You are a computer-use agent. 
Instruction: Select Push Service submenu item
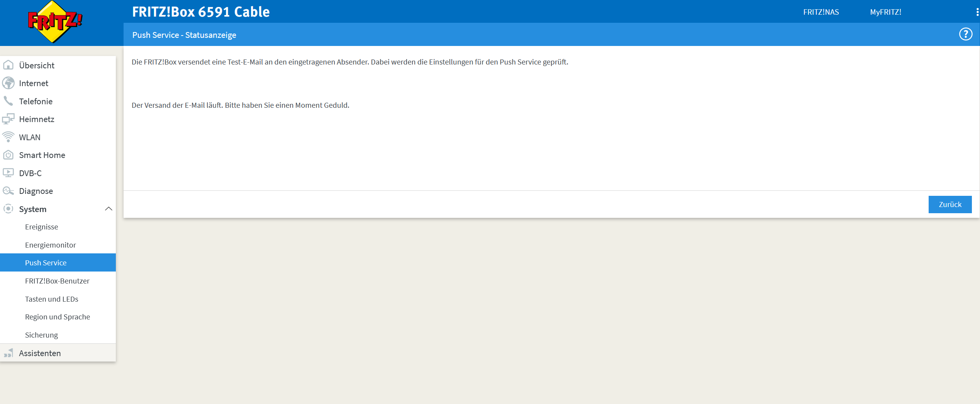pyautogui.click(x=58, y=263)
